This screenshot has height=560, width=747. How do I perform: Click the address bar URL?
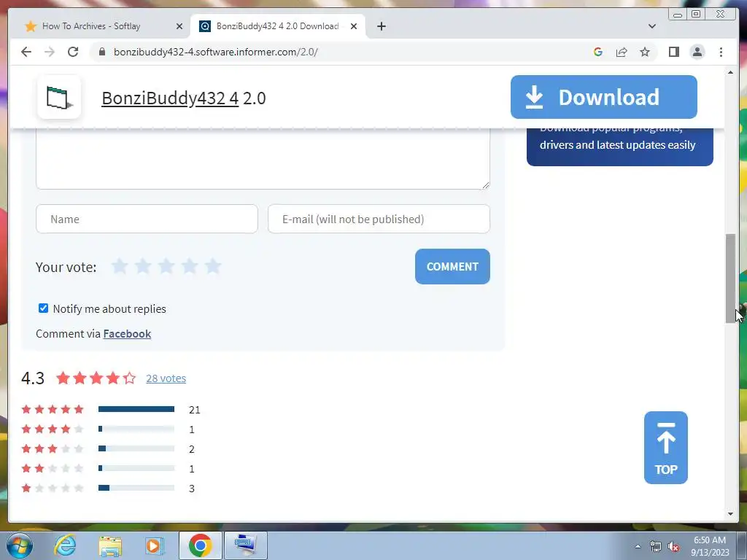[216, 52]
